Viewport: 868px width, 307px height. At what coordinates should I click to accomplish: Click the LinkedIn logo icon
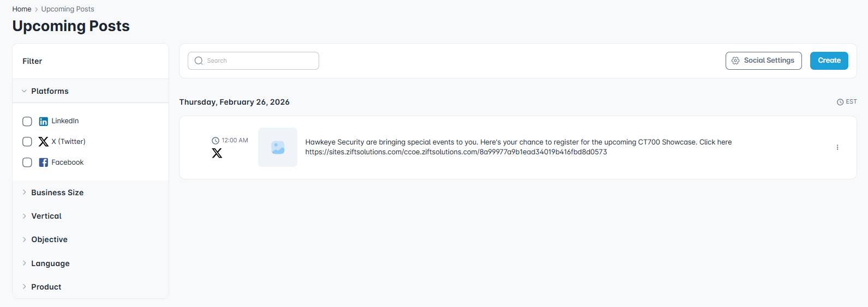point(44,121)
